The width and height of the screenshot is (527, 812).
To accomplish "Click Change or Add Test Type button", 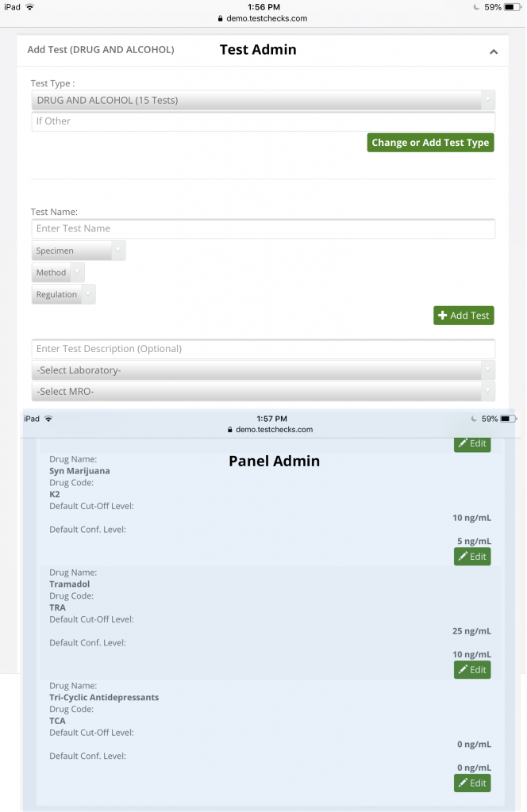I will 430,143.
